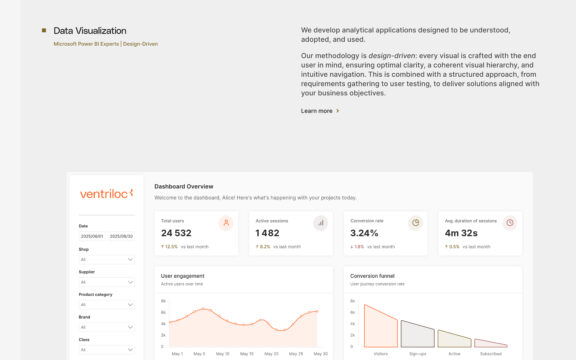Click the Data Visualization heading
Image resolution: width=576 pixels, height=360 pixels.
[x=90, y=30]
